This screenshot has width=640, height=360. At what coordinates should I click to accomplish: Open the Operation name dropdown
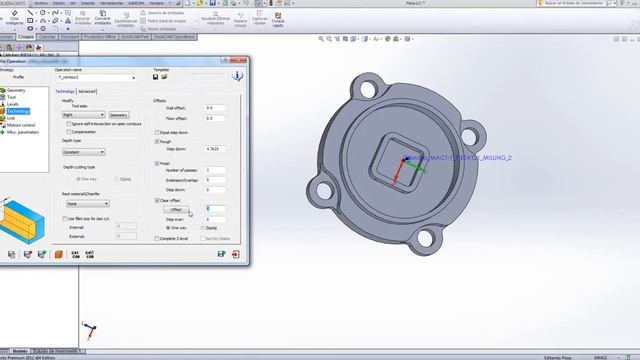pos(133,78)
